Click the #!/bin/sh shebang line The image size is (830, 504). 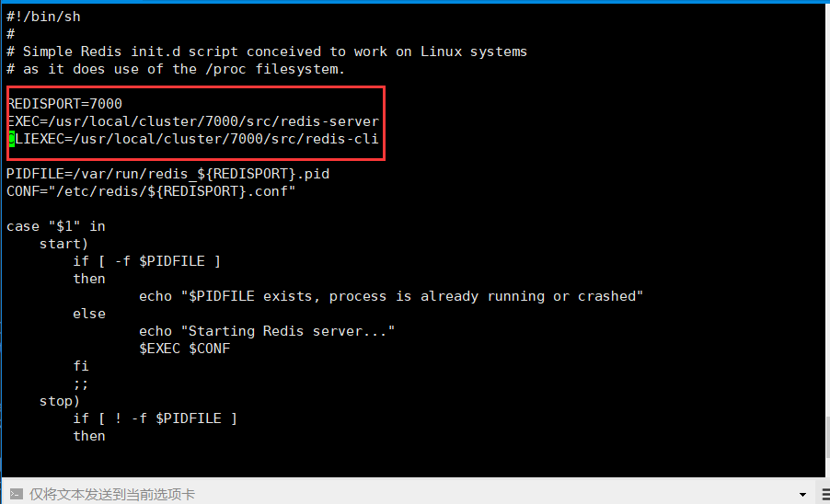[x=43, y=17]
